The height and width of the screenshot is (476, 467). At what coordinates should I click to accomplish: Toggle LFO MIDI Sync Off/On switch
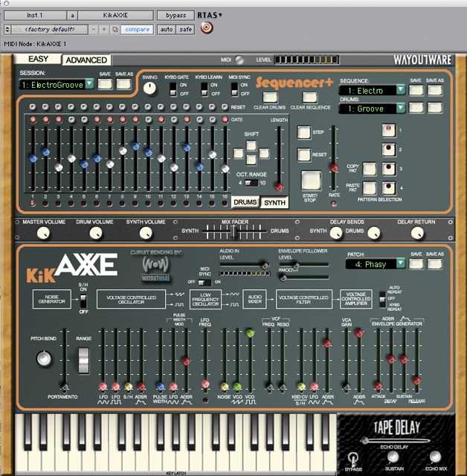[x=204, y=283]
